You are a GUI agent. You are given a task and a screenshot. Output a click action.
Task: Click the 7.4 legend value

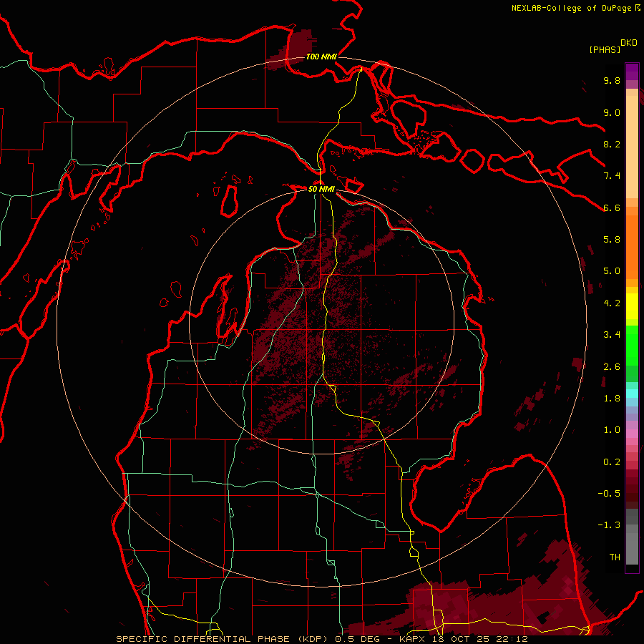point(612,176)
